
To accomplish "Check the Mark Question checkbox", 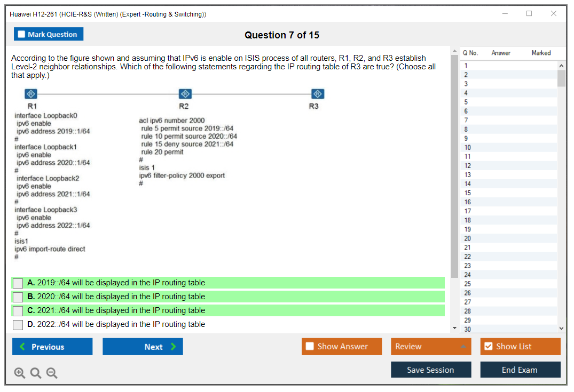I will [22, 35].
